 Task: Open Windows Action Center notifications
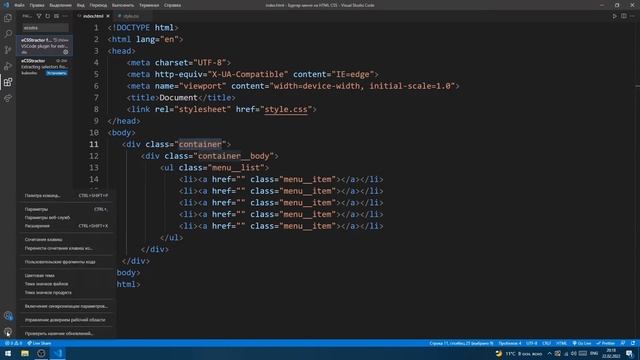click(630, 353)
